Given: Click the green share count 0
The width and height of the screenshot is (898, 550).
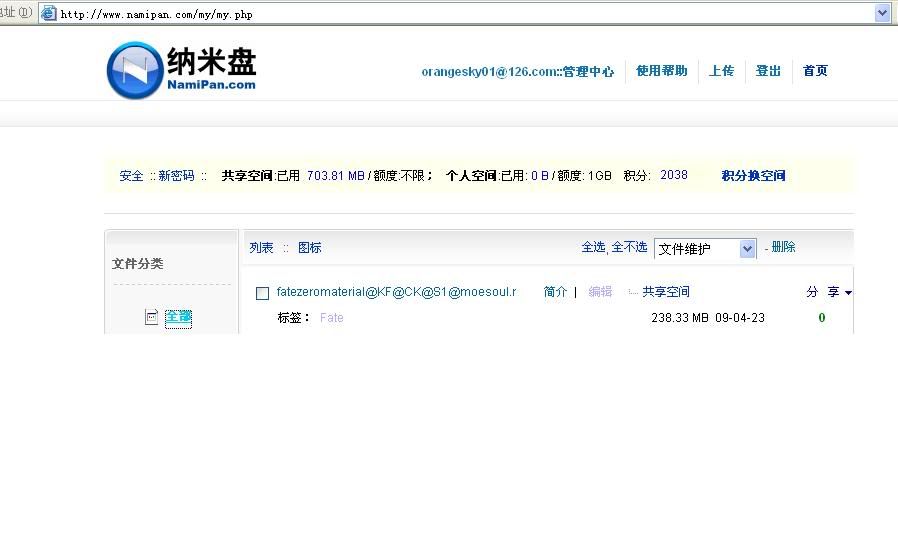Looking at the screenshot, I should [x=822, y=317].
